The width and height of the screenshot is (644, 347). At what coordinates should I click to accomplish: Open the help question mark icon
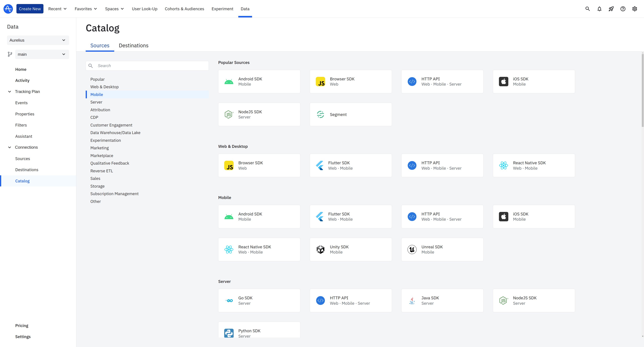coord(623,9)
